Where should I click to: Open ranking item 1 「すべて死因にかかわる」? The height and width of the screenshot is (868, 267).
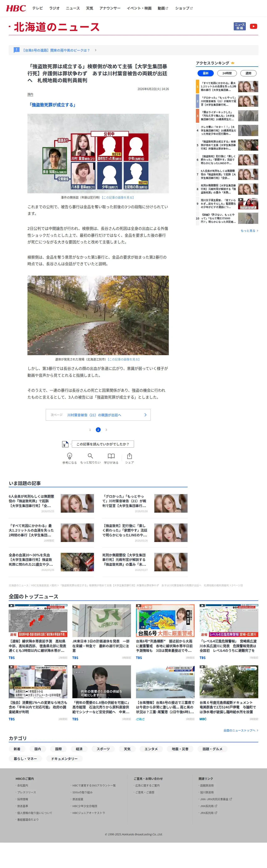point(227,87)
